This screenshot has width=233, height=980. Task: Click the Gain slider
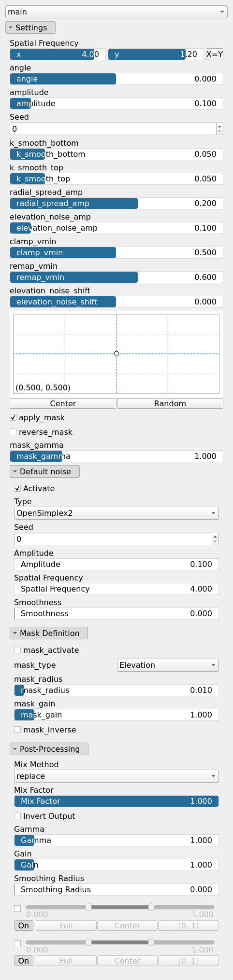click(116, 865)
